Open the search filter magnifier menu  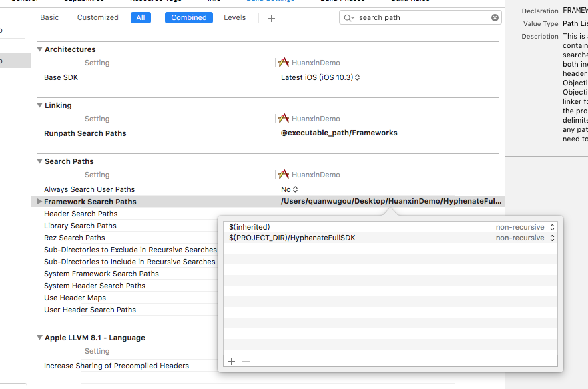click(x=349, y=17)
